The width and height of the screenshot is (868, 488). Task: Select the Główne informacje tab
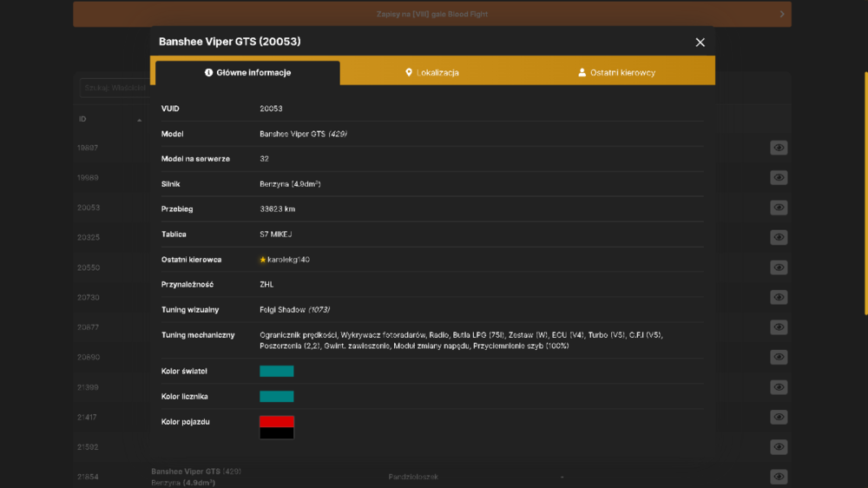click(247, 73)
